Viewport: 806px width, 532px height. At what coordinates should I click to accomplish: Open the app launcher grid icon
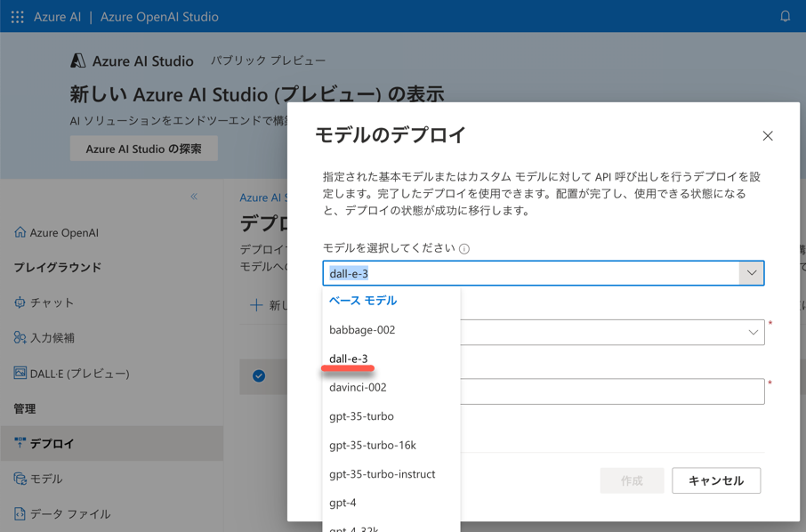pos(18,17)
